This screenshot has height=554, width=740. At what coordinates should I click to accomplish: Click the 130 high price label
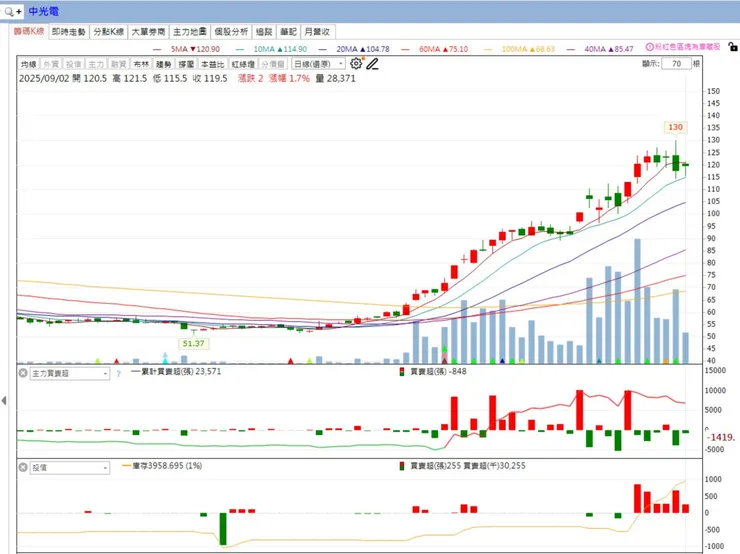[675, 127]
